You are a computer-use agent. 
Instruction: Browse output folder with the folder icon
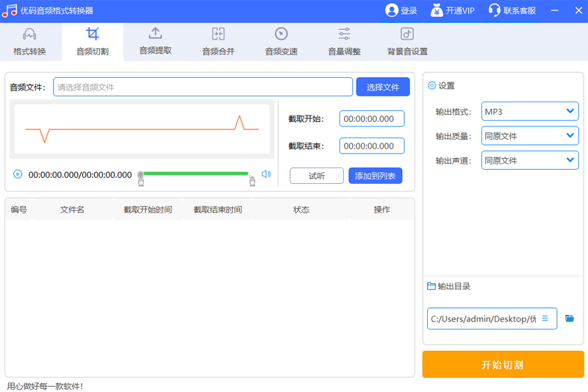tap(570, 318)
